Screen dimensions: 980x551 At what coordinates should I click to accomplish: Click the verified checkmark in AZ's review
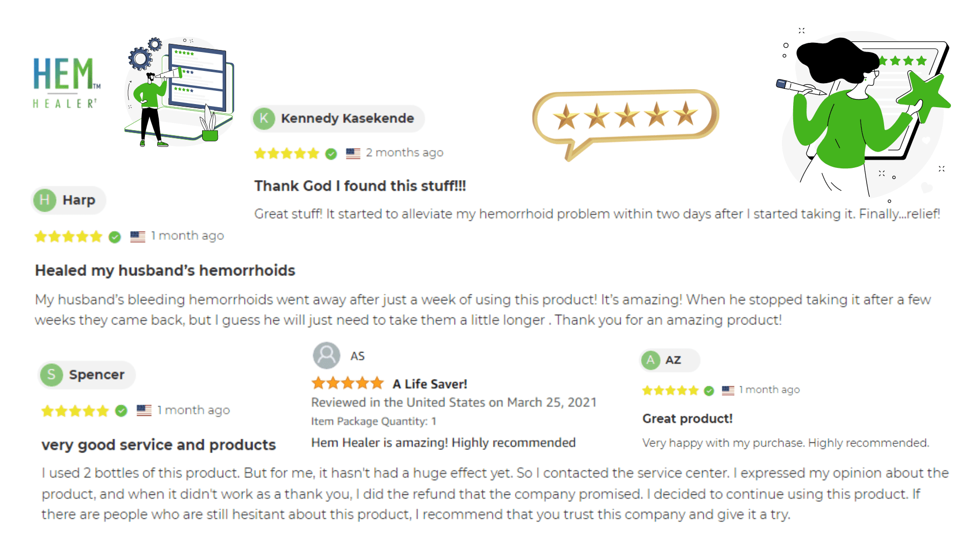tap(709, 391)
